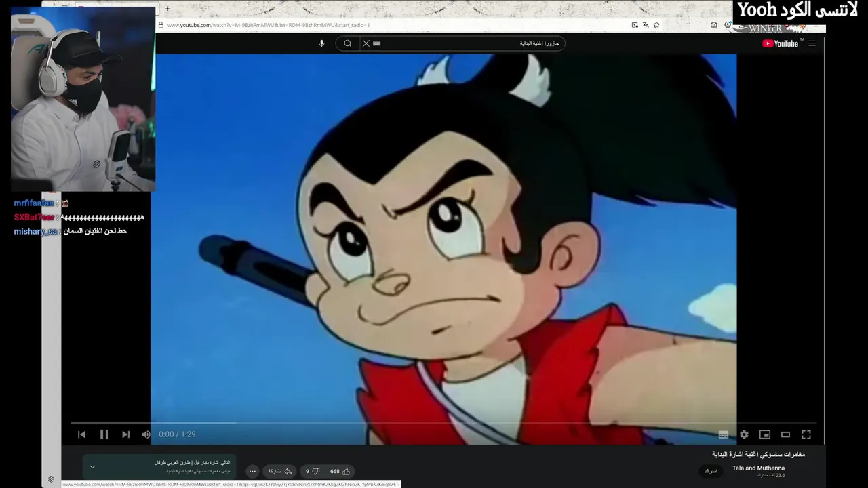Like the video (668 thumbs up)

pos(340,471)
